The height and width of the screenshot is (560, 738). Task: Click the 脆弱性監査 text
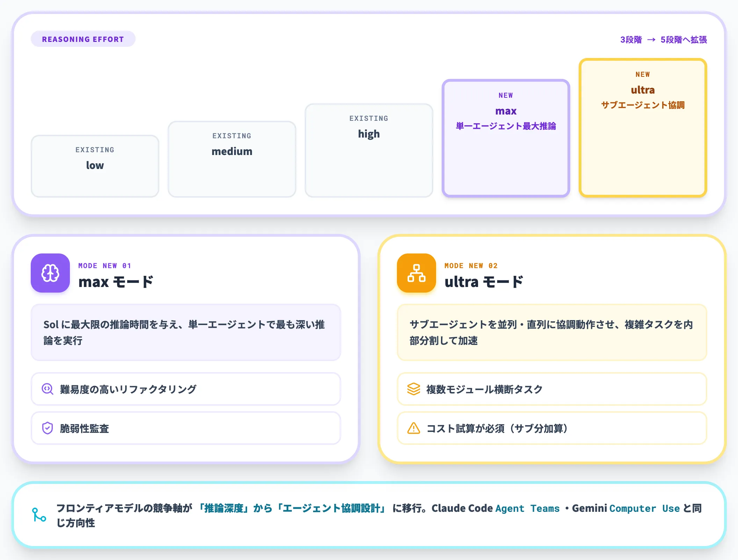tap(85, 428)
